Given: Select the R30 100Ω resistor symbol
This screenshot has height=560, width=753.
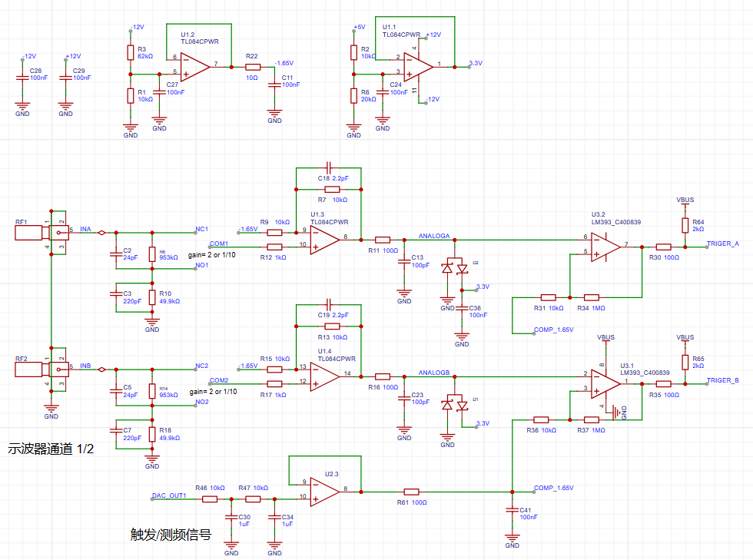Looking at the screenshot, I should [663, 247].
